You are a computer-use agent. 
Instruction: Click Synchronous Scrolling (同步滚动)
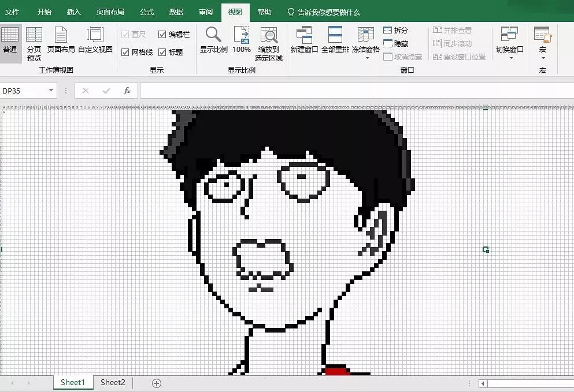point(452,43)
